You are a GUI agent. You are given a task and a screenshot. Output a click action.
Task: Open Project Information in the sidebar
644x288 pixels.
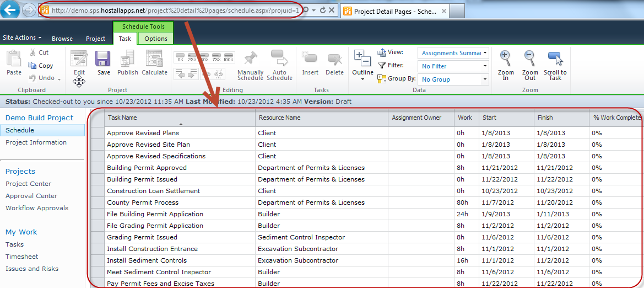point(36,142)
